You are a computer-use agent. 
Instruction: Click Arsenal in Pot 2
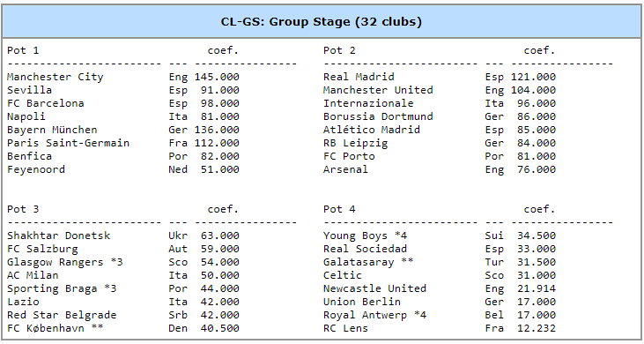point(345,169)
